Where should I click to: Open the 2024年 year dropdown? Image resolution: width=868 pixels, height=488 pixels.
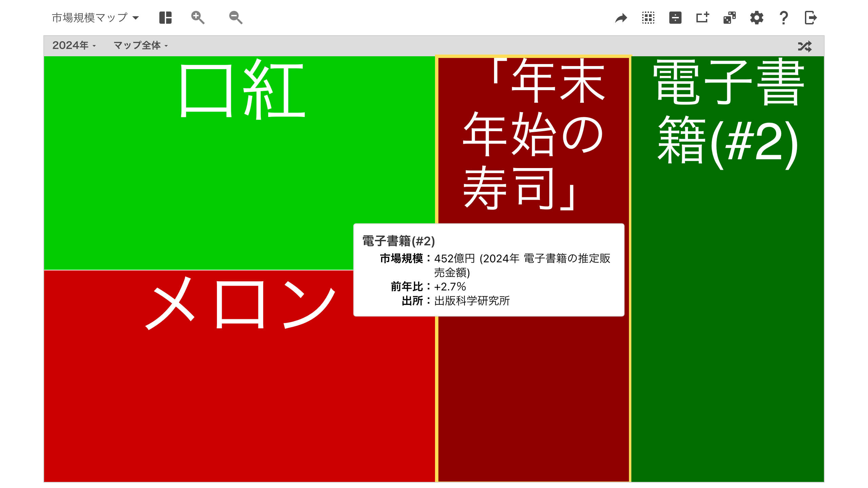coord(74,45)
